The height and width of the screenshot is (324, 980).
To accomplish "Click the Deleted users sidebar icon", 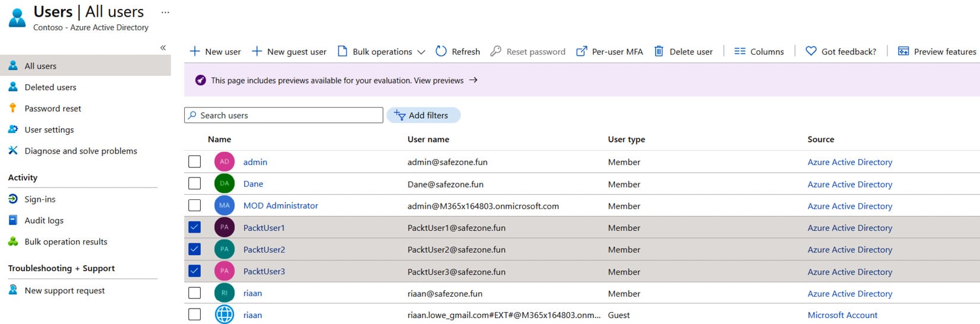I will [x=13, y=87].
